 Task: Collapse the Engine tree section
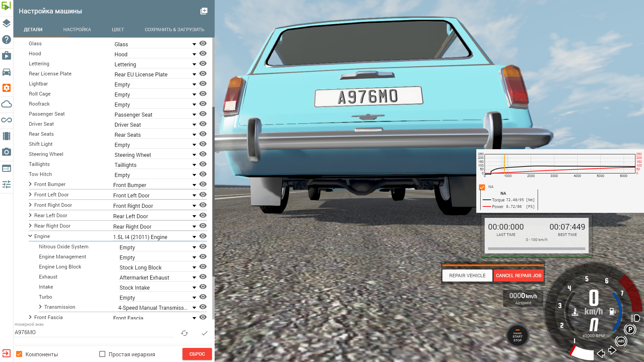31,236
